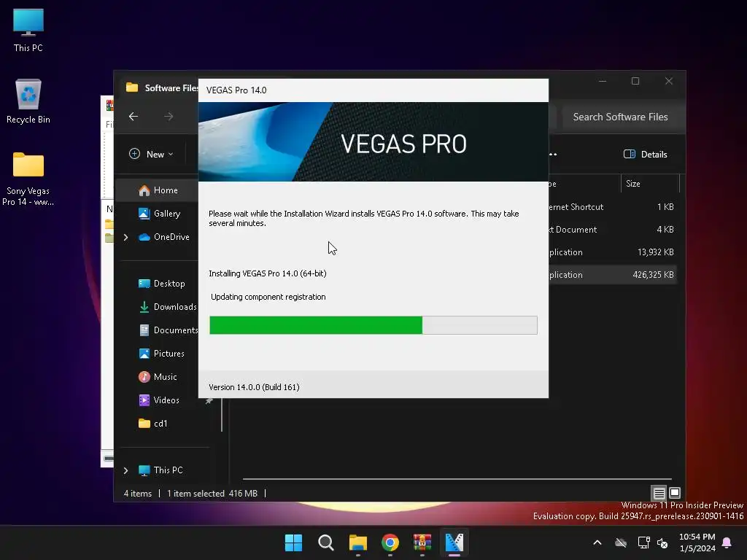The width and height of the screenshot is (747, 560).
Task: Close the Software Files window
Action: coord(669,82)
